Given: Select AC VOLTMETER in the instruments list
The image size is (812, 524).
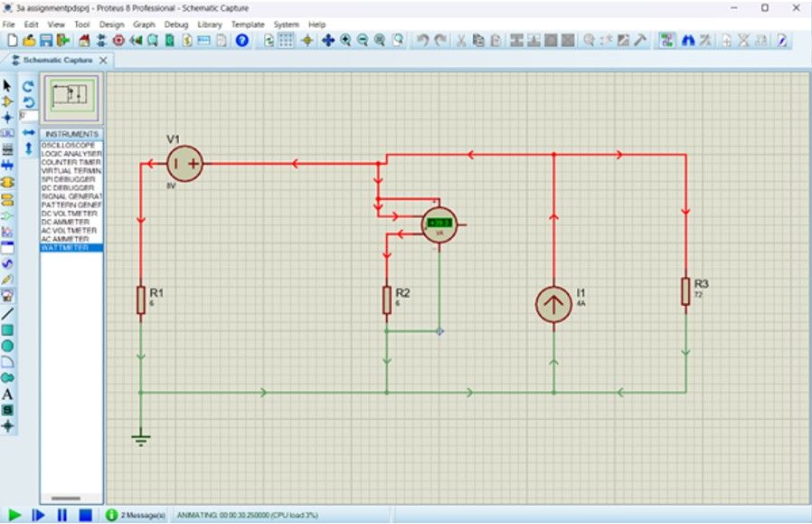Looking at the screenshot, I should pos(71,230).
